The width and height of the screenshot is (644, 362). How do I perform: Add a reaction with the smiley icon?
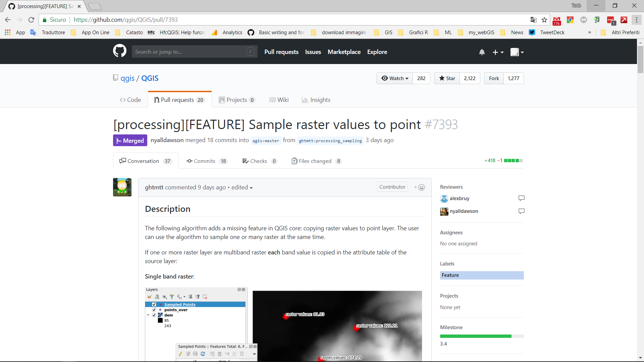coord(421,187)
